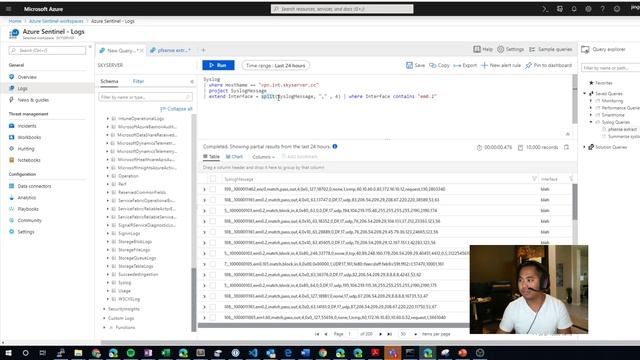Screen dimensions: 640x360
Task: Pin results to dashboard
Action: pyautogui.click(x=549, y=65)
